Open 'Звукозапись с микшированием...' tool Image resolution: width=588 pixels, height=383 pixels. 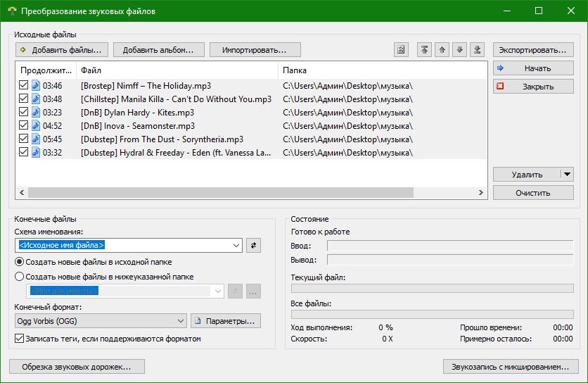pos(511,367)
